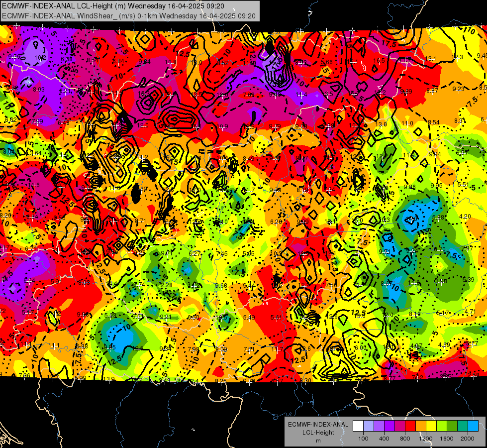Click the map value 7.87
The height and width of the screenshot is (448, 487).
pyautogui.click(x=468, y=248)
